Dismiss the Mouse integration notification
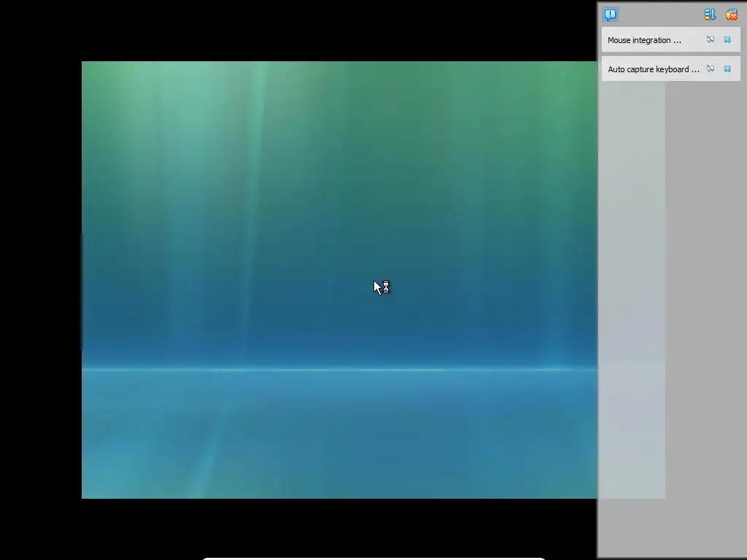This screenshot has width=747, height=560. (x=727, y=39)
